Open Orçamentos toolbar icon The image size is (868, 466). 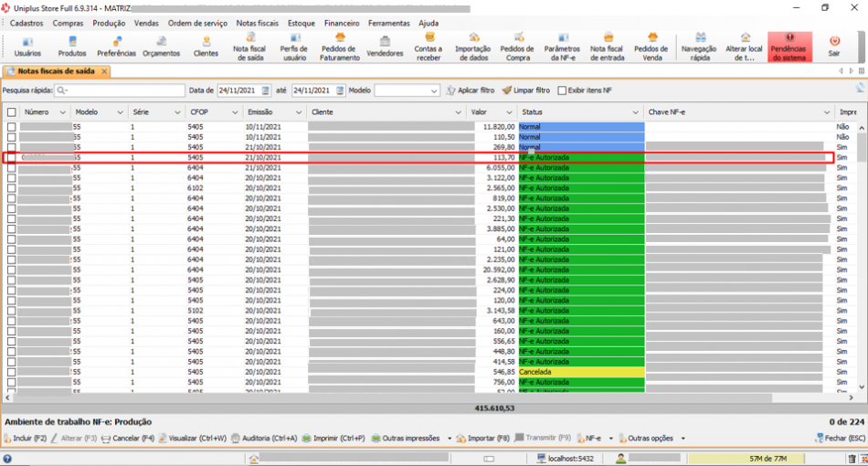coord(161,47)
